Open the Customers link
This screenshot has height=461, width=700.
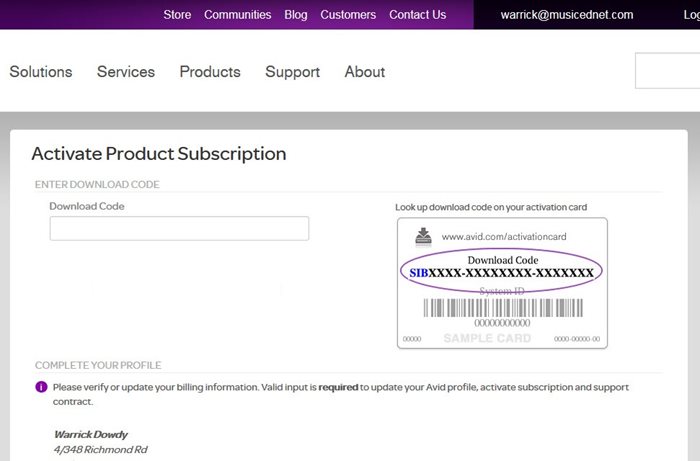[348, 15]
